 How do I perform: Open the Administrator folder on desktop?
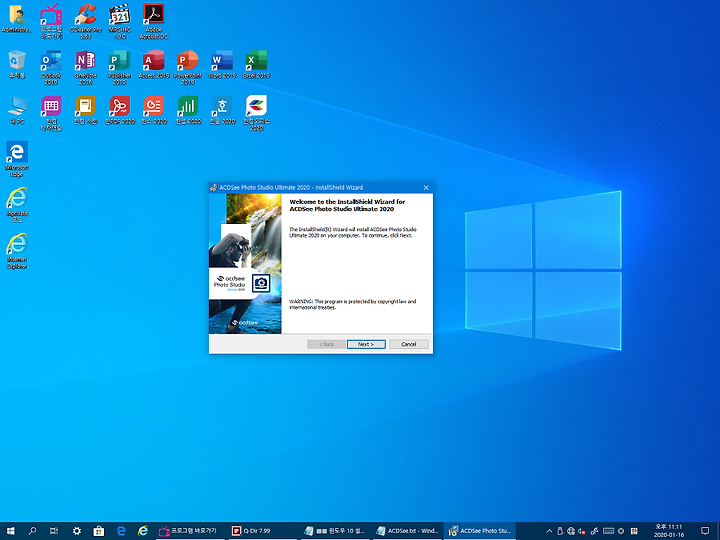[17, 19]
